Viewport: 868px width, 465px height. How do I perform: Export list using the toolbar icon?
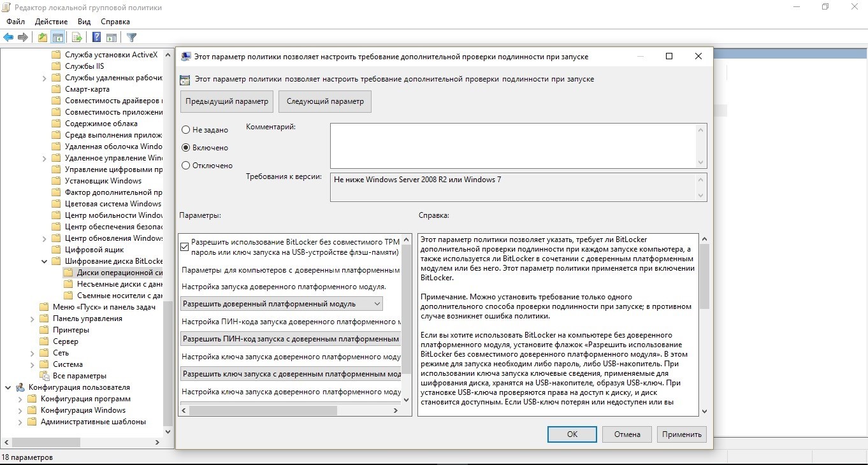point(77,37)
